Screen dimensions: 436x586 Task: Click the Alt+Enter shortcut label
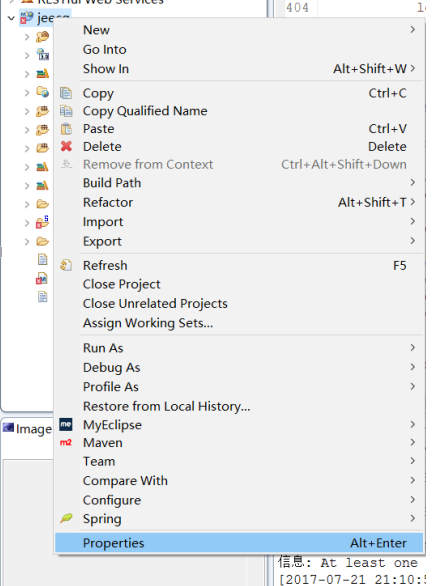(x=378, y=543)
